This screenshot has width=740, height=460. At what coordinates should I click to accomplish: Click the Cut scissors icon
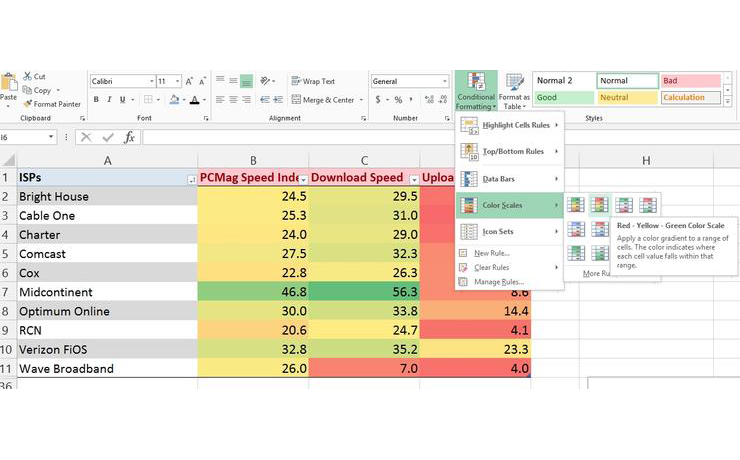(27, 76)
